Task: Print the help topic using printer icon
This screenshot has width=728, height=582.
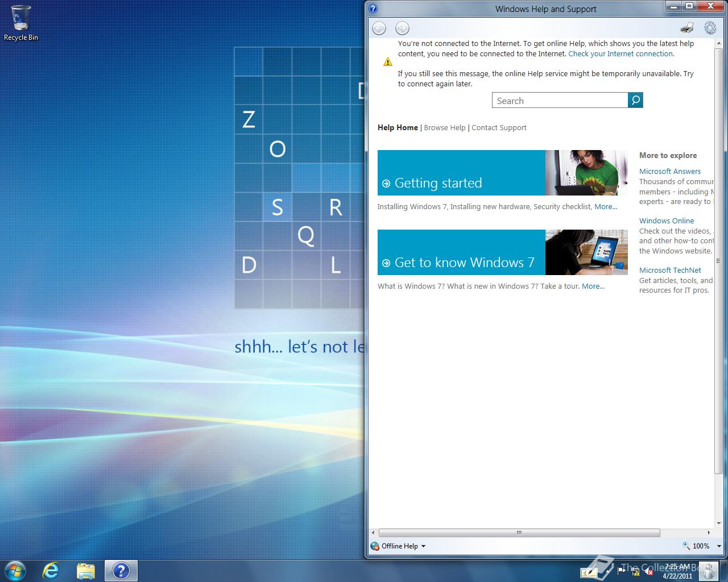Action: (x=687, y=28)
